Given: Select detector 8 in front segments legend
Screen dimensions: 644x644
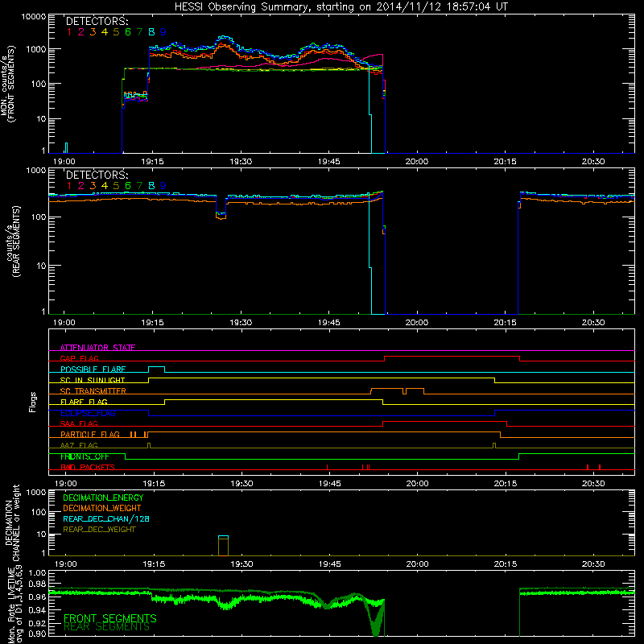Looking at the screenshot, I should [x=151, y=32].
